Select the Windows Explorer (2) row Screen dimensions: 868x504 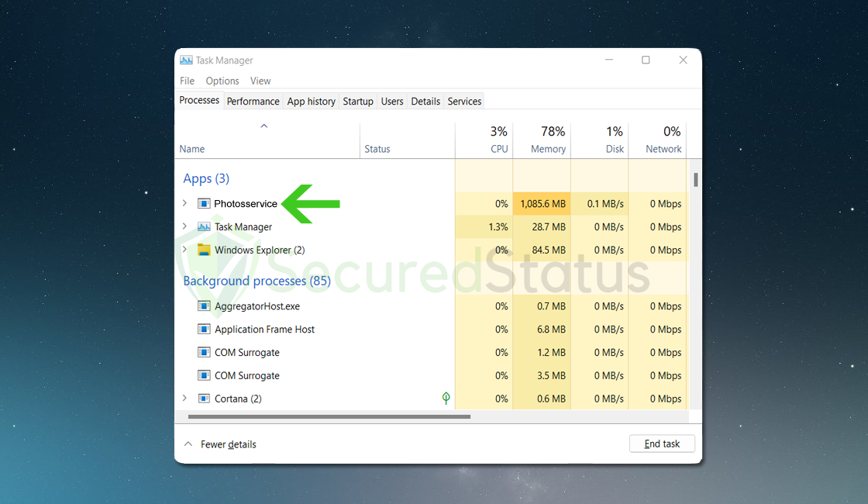pos(432,250)
